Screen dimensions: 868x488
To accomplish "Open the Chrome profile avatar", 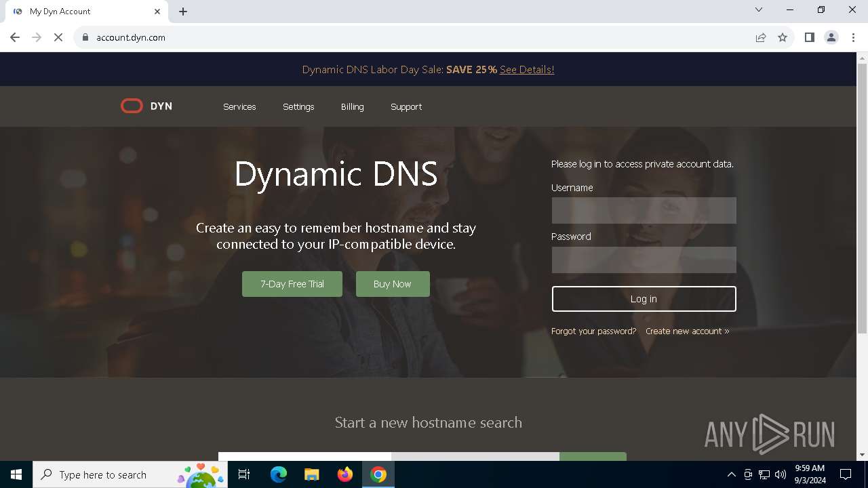I will pos(831,37).
